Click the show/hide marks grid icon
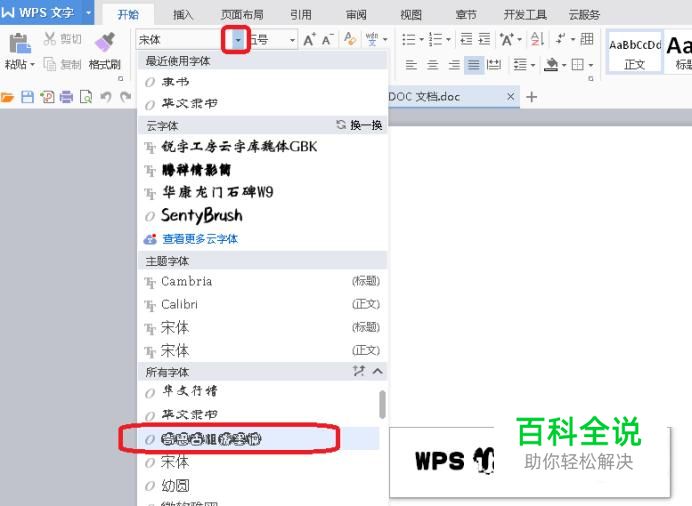692x506 pixels. (587, 39)
